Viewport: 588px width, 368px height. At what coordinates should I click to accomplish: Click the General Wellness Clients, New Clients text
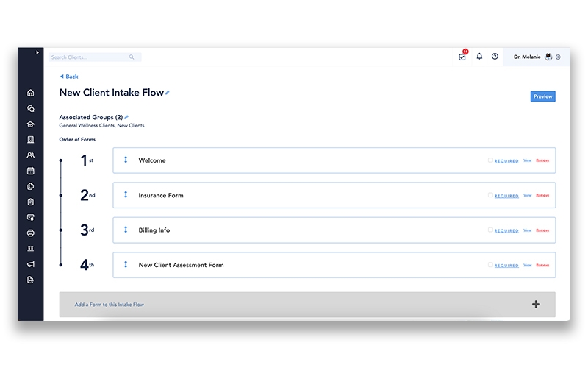click(101, 125)
